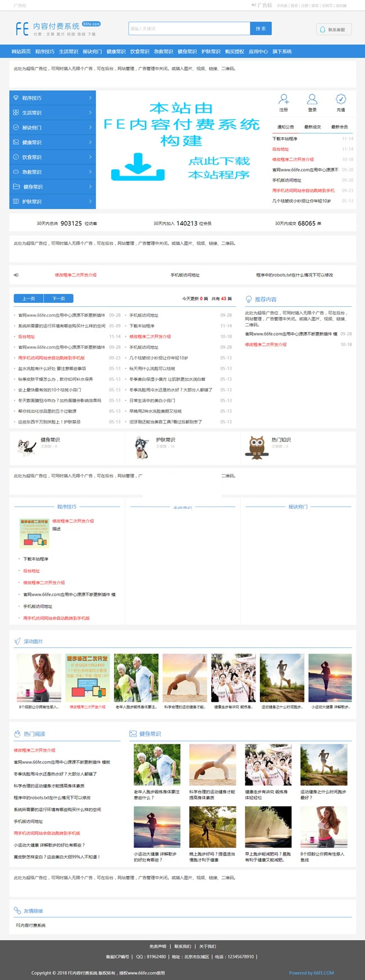
Task: Click the 急救常识 clock icon in sidebar
Action: pyautogui.click(x=16, y=172)
